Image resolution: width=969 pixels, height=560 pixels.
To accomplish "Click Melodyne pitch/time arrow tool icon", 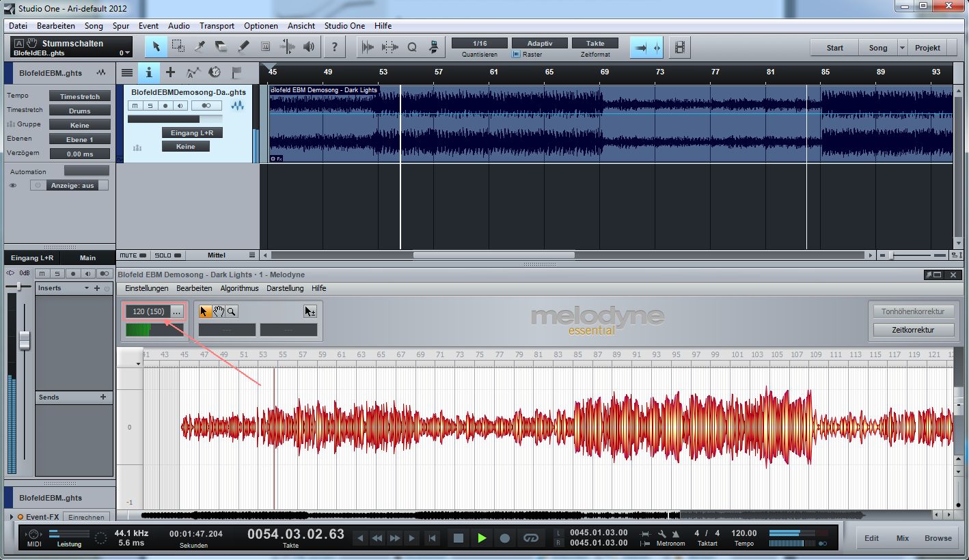I will click(310, 311).
